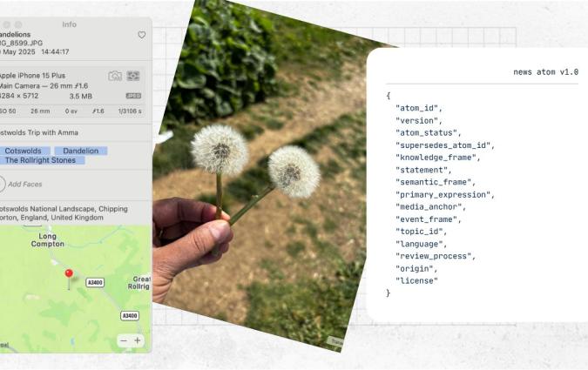Viewport: 588px width, 370px height.
Task: Click the camera icon in Info panel
Action: (115, 76)
